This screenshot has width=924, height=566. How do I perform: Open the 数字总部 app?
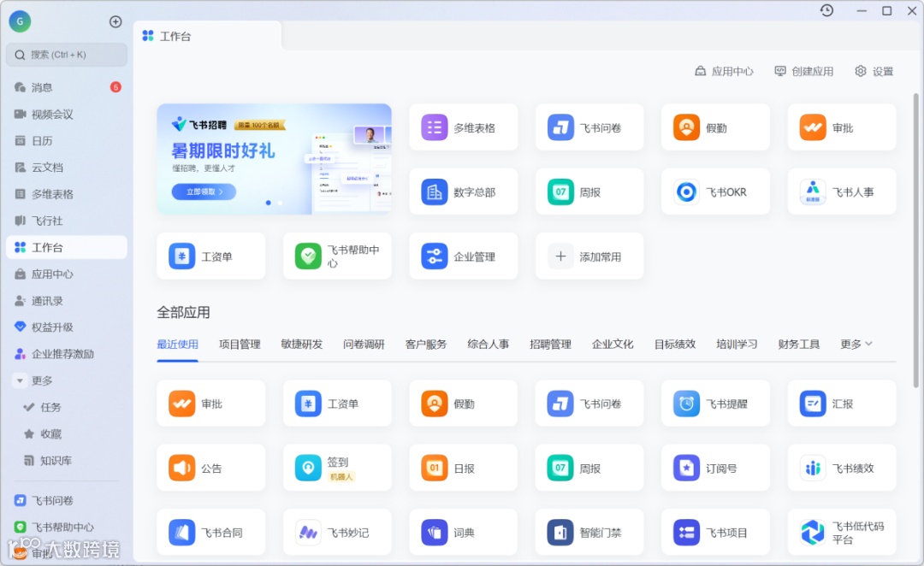pos(463,192)
